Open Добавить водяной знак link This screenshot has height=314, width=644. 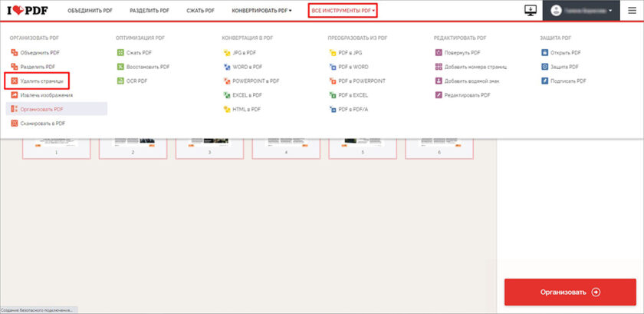[472, 81]
